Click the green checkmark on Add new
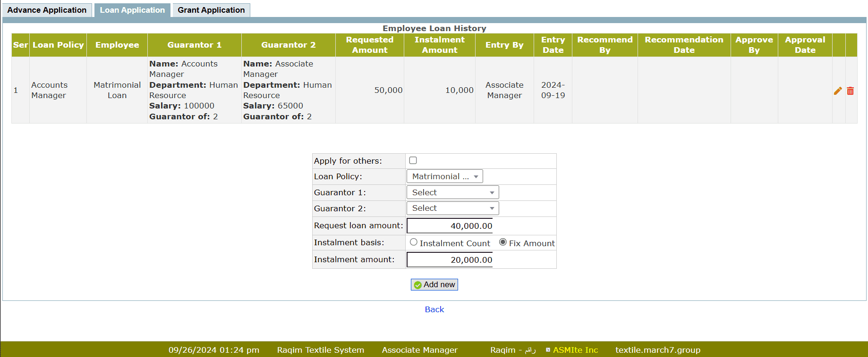The height and width of the screenshot is (357, 868). point(417,285)
